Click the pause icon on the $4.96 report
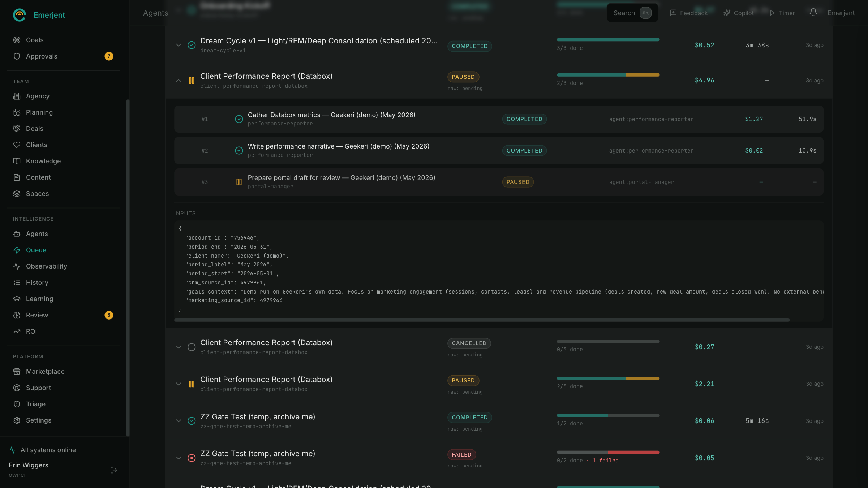The width and height of the screenshot is (868, 488). [192, 80]
